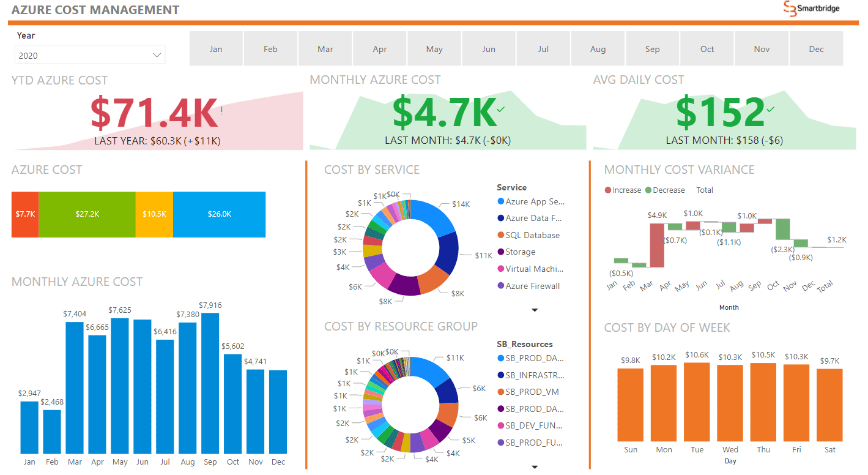
Task: Click the orange $7.7K segment in Azure Cost
Action: (23, 214)
